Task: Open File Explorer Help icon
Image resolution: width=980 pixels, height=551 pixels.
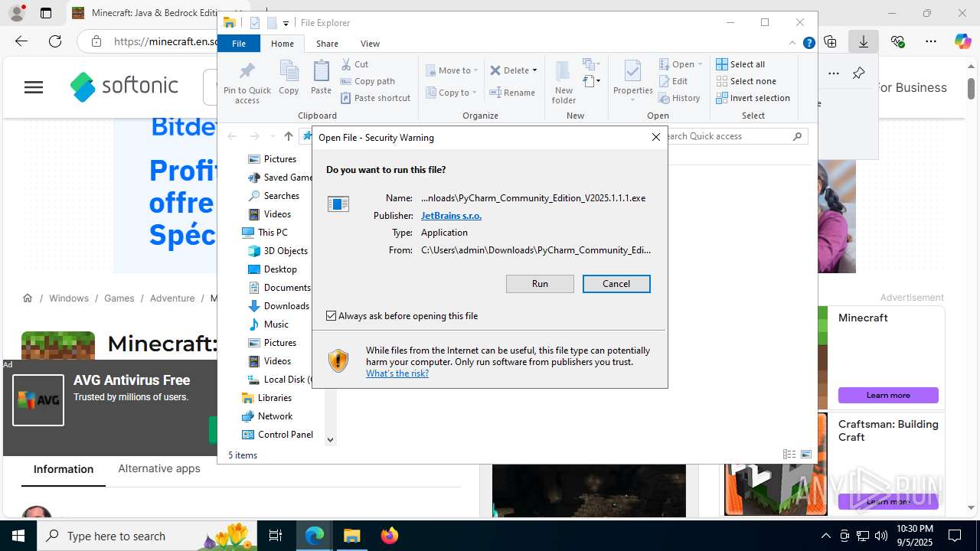Action: tap(808, 44)
